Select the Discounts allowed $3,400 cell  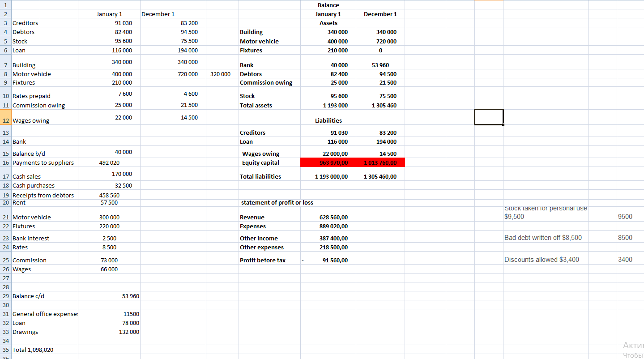point(542,259)
